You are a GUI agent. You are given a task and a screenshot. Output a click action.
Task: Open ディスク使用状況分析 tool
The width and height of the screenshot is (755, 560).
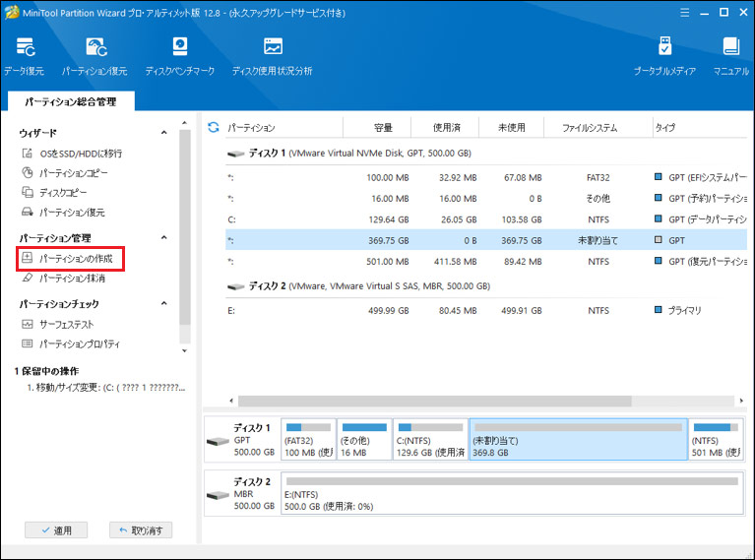point(272,56)
